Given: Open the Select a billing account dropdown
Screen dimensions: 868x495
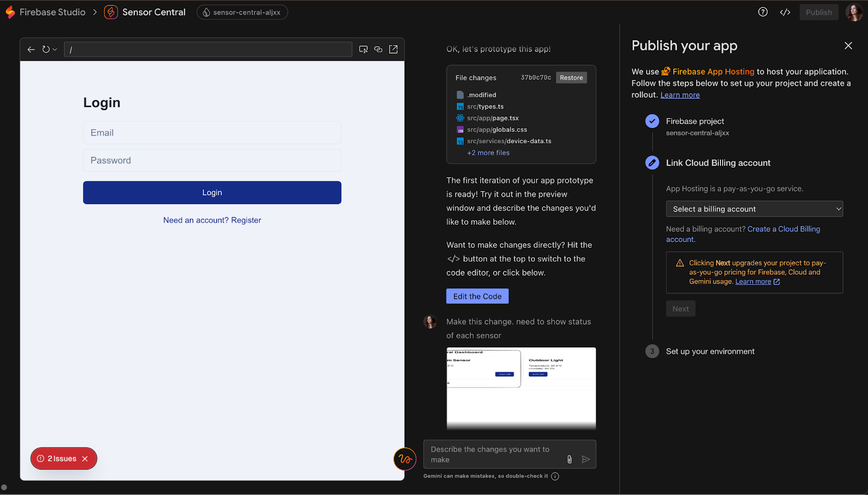Looking at the screenshot, I should (754, 209).
